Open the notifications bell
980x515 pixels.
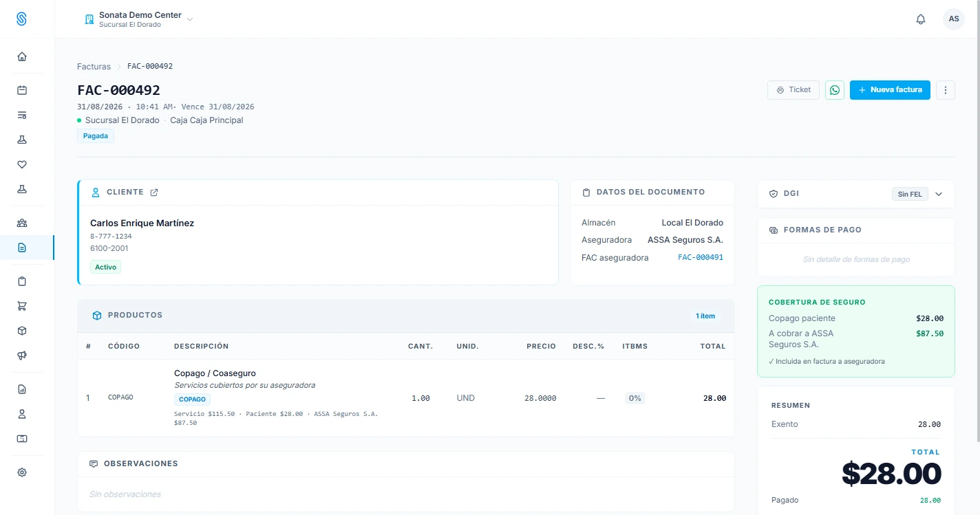(x=921, y=19)
